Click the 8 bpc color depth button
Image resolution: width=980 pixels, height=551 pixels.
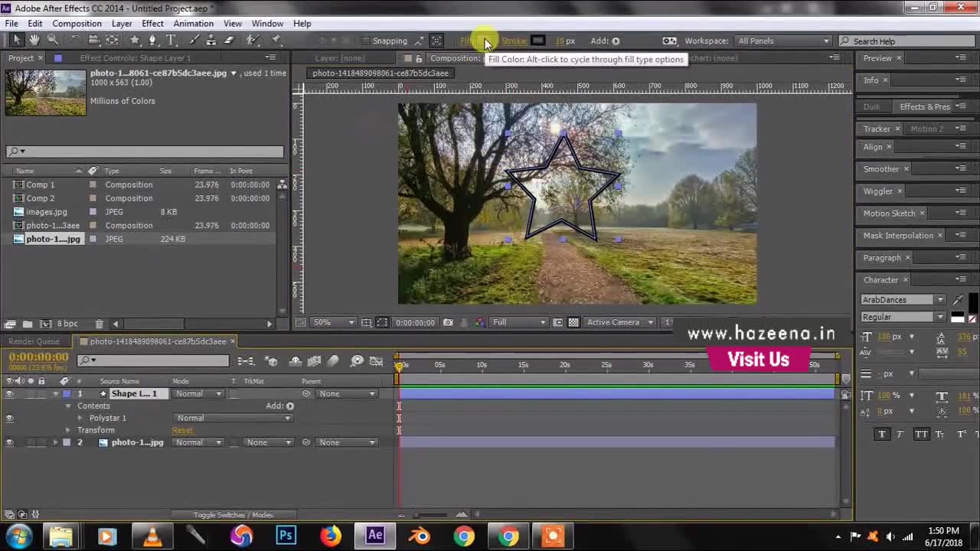[x=67, y=324]
